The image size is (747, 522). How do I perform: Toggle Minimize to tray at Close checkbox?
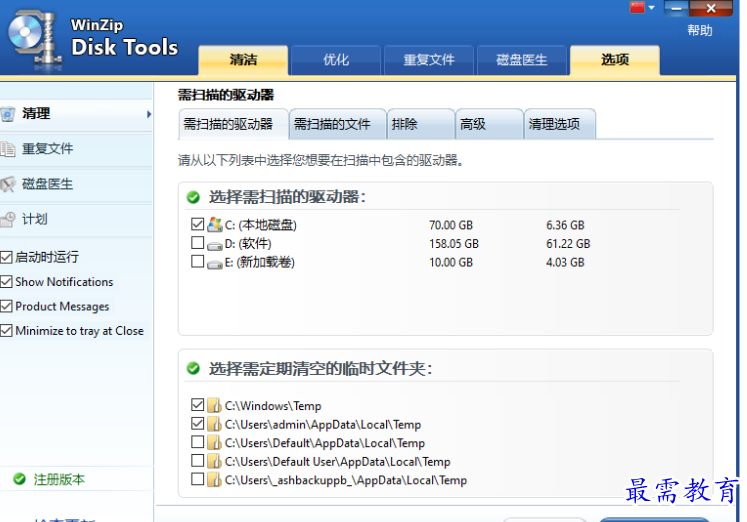tap(6, 331)
